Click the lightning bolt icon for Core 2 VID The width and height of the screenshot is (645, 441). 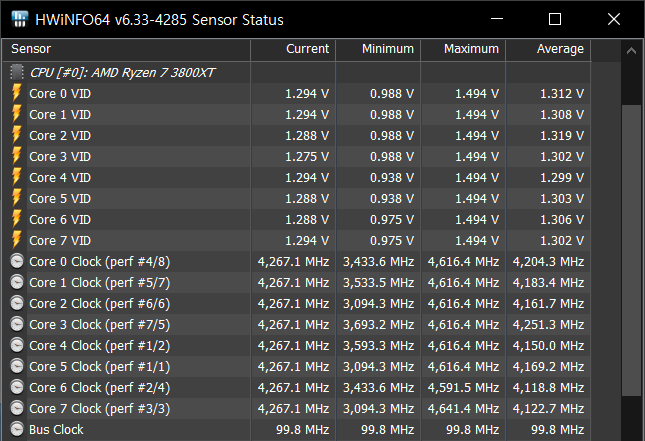point(17,135)
